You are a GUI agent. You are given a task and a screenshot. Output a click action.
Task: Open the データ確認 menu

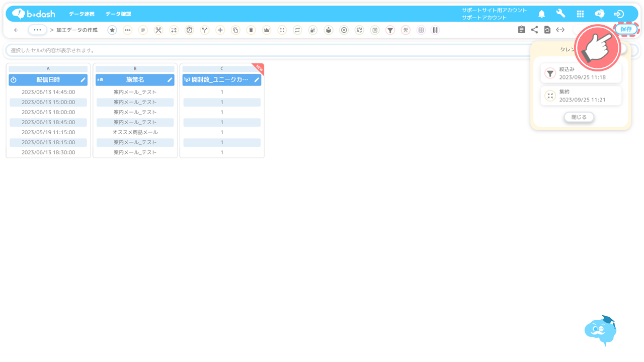pyautogui.click(x=118, y=14)
